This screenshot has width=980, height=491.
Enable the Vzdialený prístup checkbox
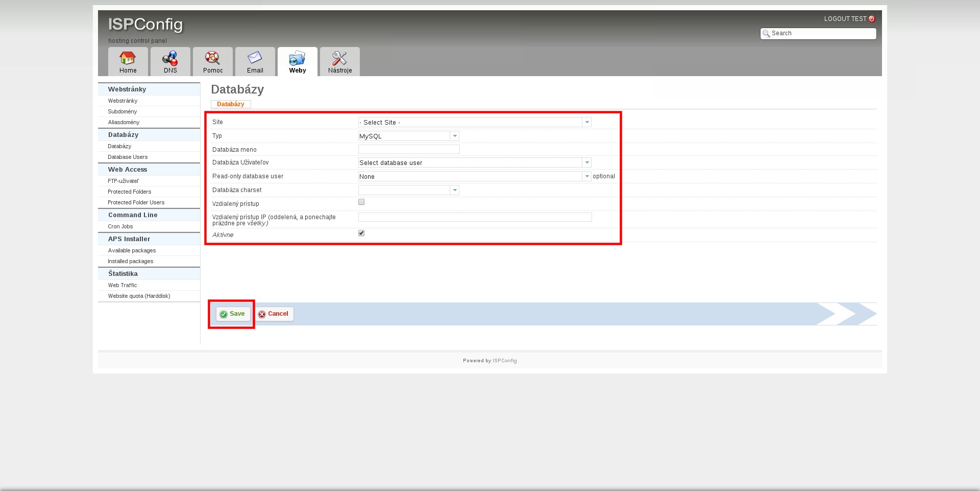point(361,202)
